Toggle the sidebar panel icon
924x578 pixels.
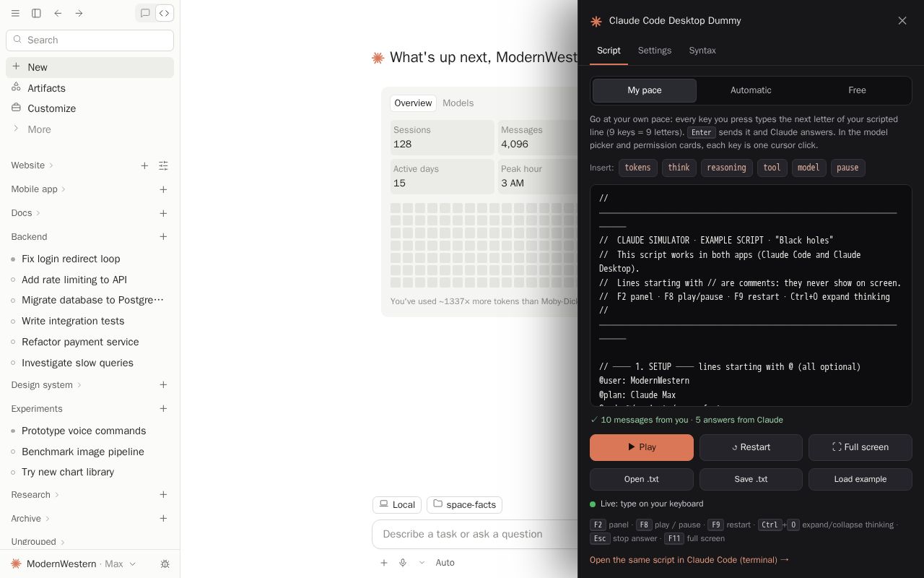(x=36, y=13)
